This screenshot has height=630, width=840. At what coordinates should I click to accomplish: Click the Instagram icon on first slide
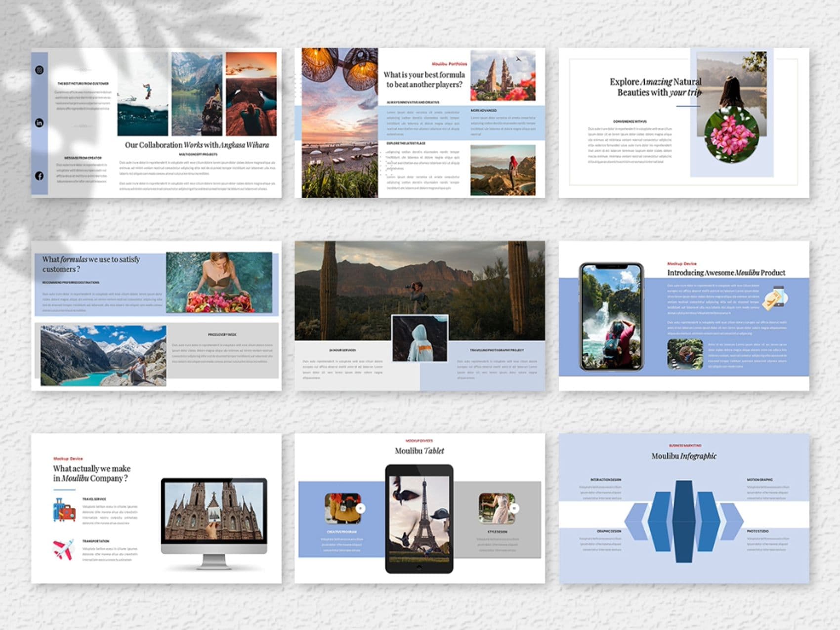(x=40, y=70)
